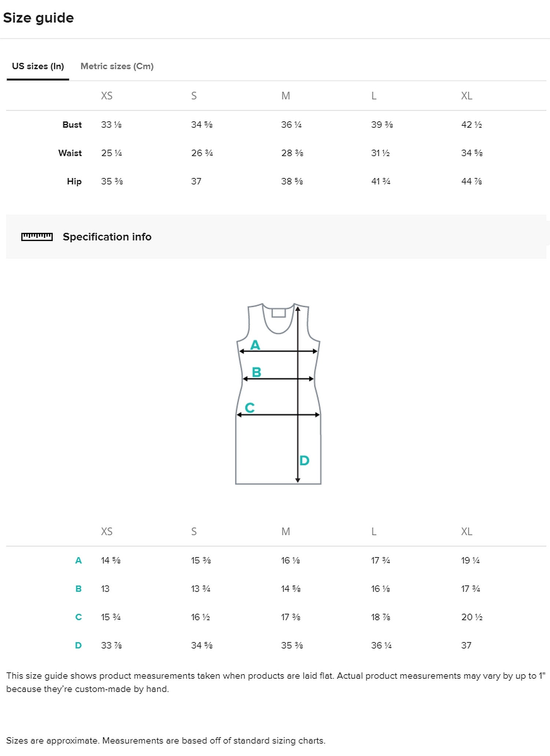Click the teal letter B on dress diagram
The height and width of the screenshot is (756, 550).
click(x=257, y=372)
